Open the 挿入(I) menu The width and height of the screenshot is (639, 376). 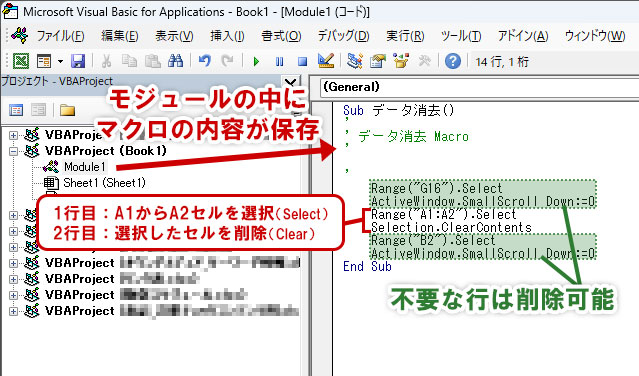tap(227, 36)
